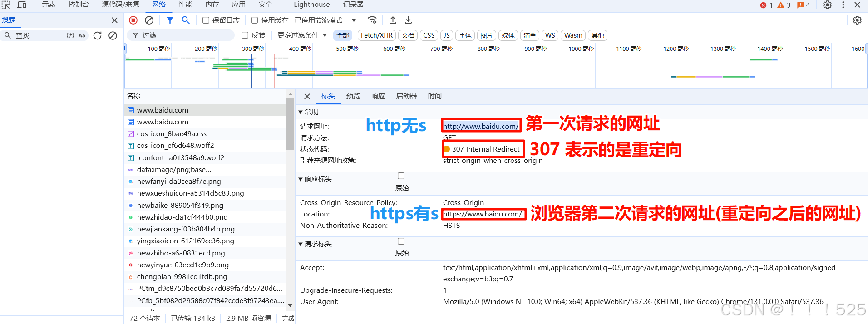868x324 pixels.
Task: Select chengpian-9981cd1fdb.png request
Action: click(x=205, y=276)
